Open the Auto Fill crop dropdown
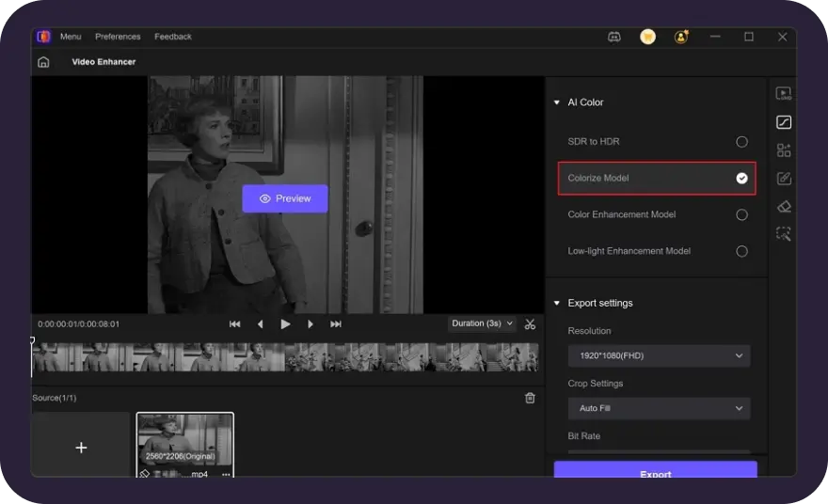This screenshot has height=504, width=828. (x=659, y=409)
